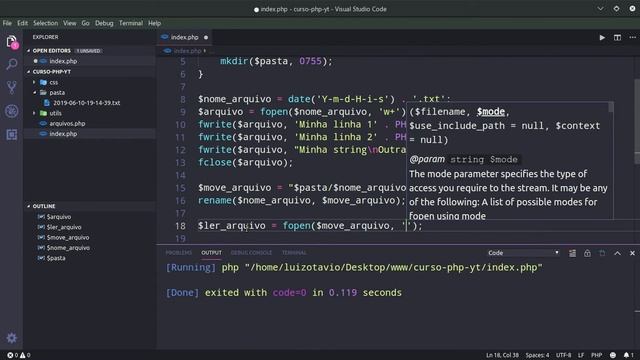Switch to the Problems panel tab

click(x=178, y=253)
